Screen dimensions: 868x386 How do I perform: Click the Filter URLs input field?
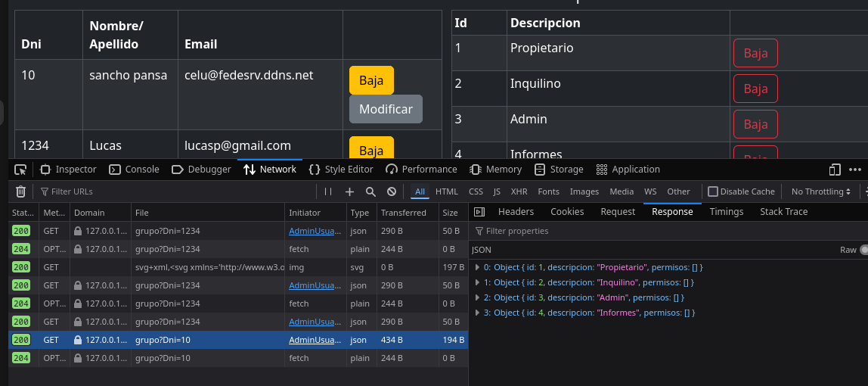click(174, 192)
